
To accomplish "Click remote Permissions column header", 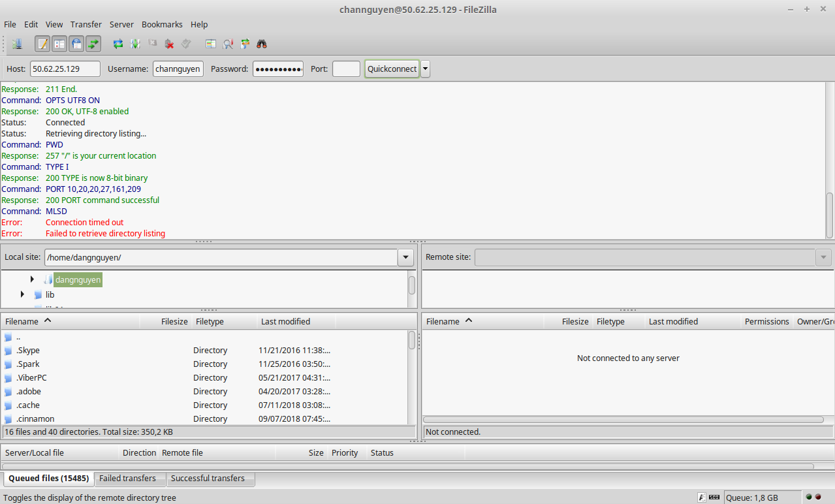I will pos(767,321).
